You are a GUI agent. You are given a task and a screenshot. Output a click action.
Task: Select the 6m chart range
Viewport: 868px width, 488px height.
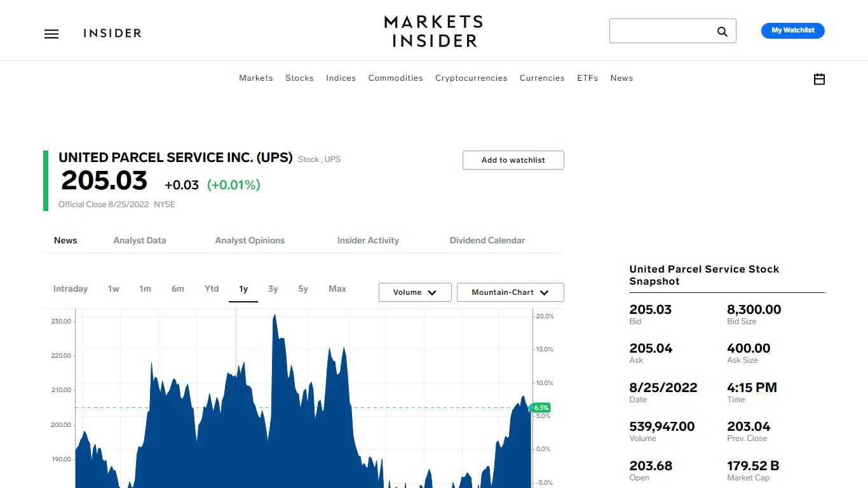point(178,288)
